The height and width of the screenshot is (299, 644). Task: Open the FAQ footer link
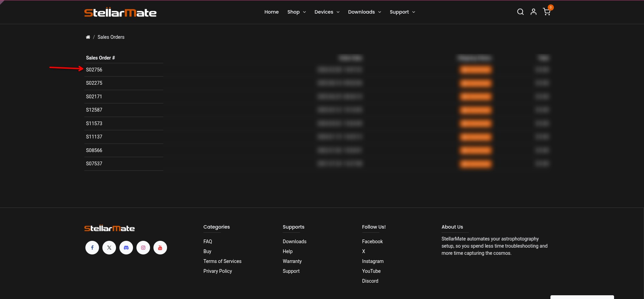208,242
